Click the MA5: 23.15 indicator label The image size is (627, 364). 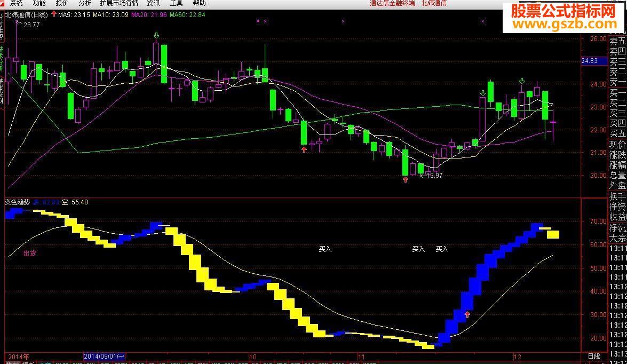point(74,14)
